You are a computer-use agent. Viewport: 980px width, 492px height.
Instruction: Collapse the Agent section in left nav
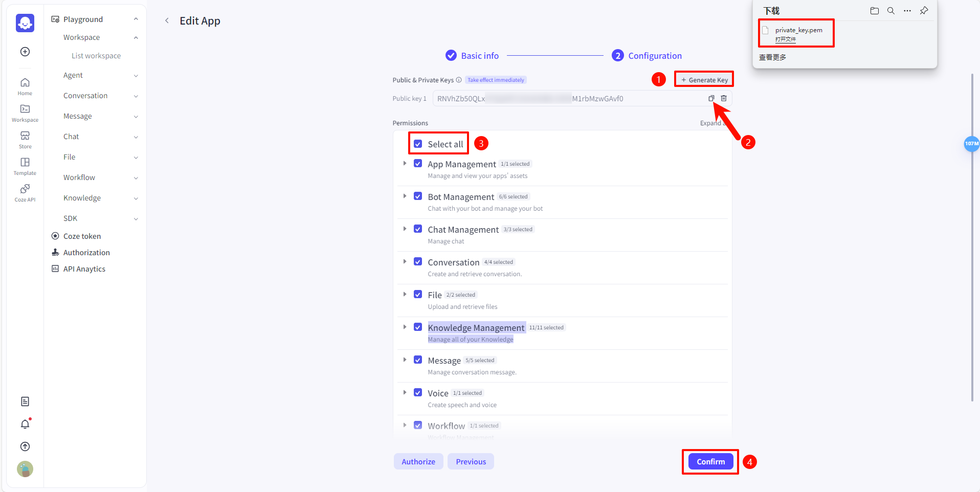click(x=136, y=75)
